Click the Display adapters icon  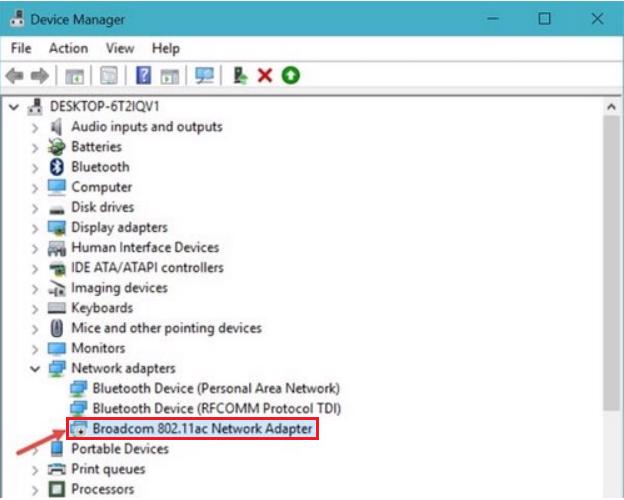pyautogui.click(x=57, y=227)
